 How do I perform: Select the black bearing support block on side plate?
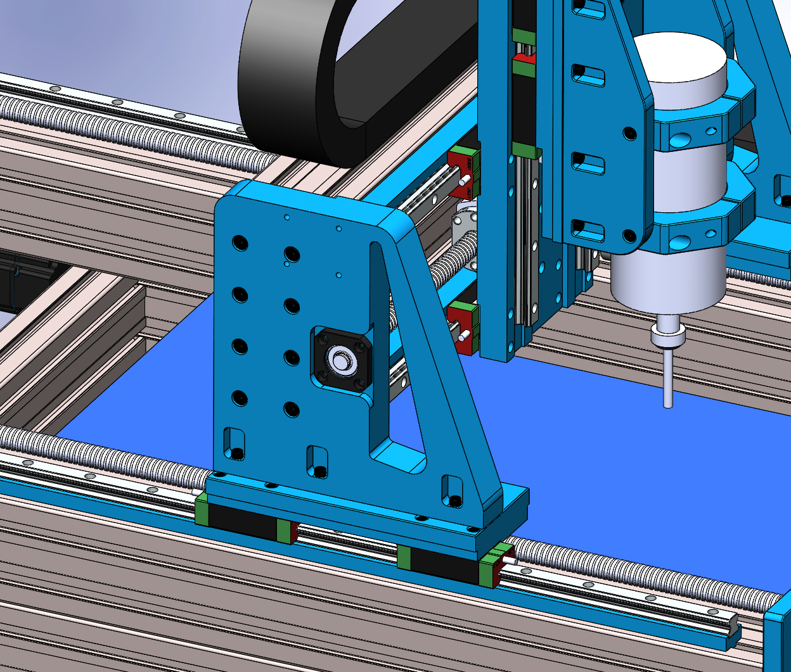pyautogui.click(x=342, y=360)
